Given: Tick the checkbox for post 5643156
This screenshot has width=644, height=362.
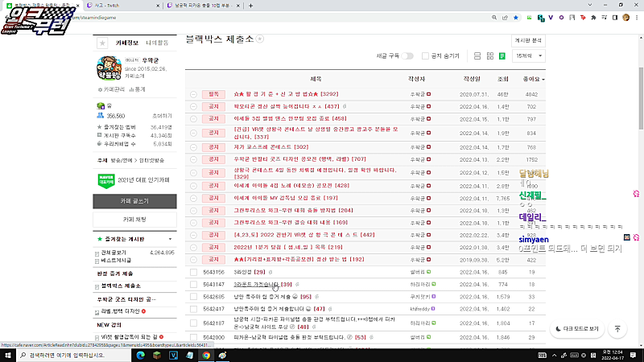Looking at the screenshot, I should (x=193, y=272).
